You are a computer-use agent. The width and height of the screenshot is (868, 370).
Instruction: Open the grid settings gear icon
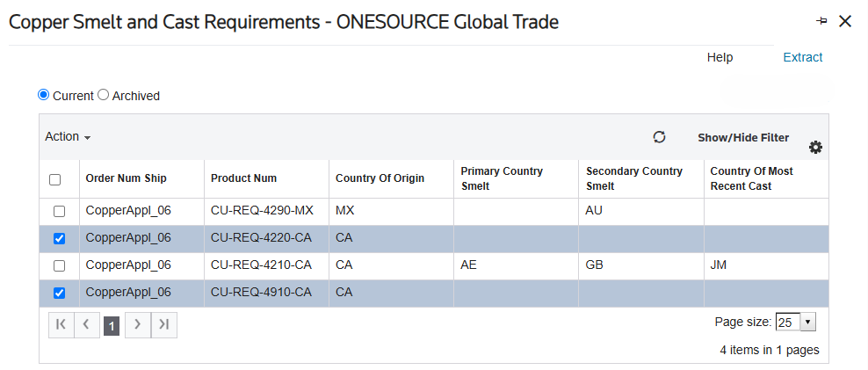click(815, 148)
